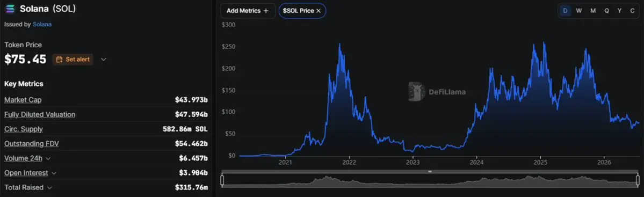Viewport: 644px width, 197px height.
Task: Click the plus icon in Add Metrics
Action: pyautogui.click(x=266, y=11)
